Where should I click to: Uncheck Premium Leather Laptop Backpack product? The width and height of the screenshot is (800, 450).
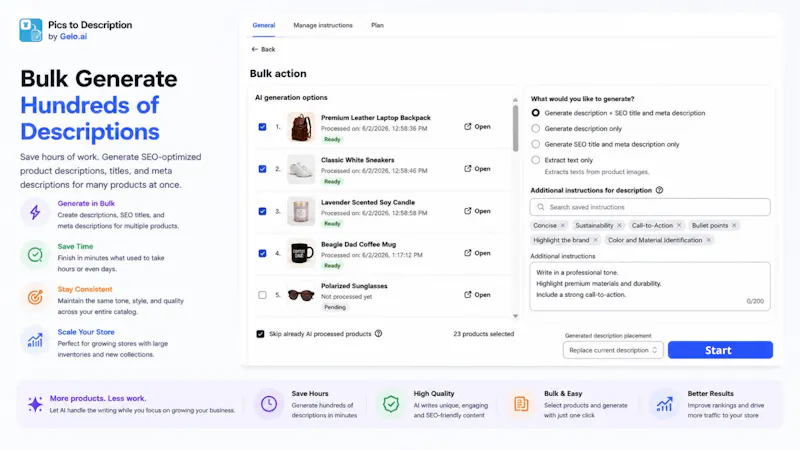(x=262, y=127)
